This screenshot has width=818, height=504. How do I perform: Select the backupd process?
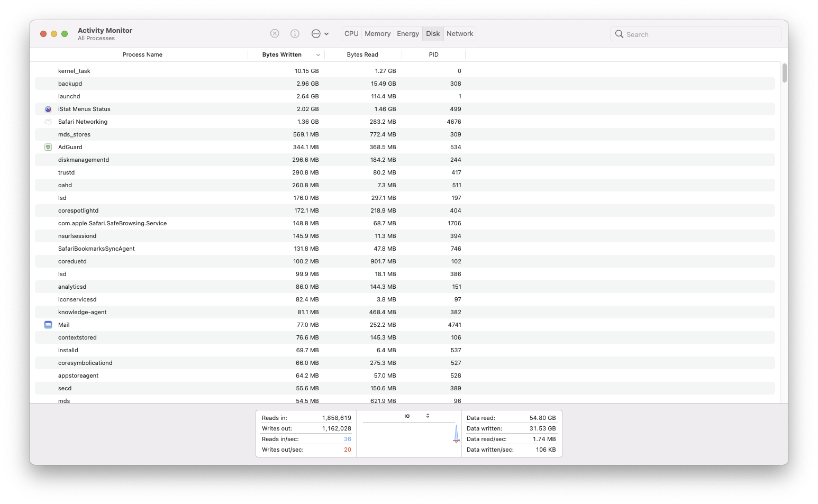405,84
